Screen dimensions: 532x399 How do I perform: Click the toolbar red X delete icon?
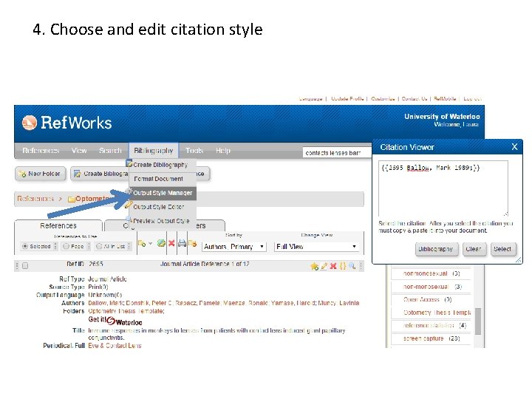click(171, 243)
